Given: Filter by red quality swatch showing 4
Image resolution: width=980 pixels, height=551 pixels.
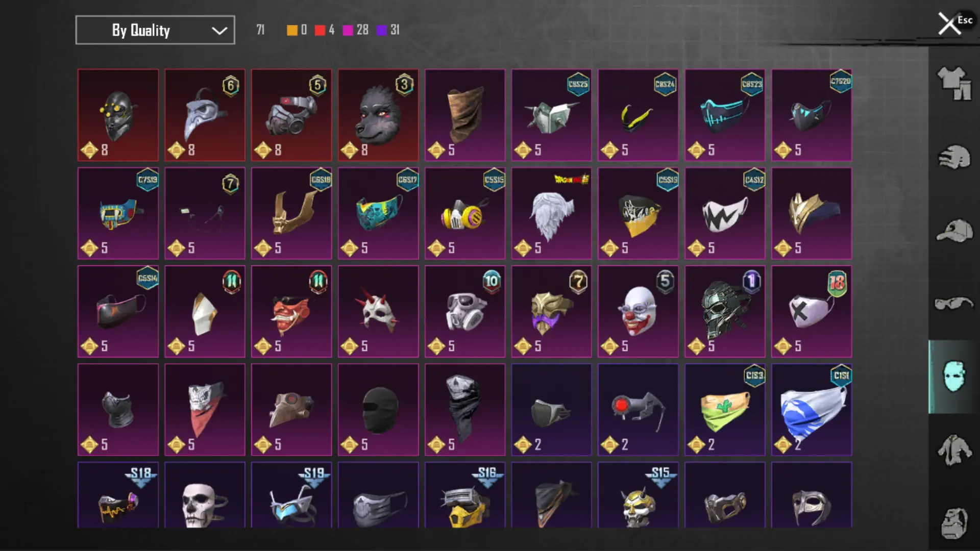Looking at the screenshot, I should click(x=320, y=31).
